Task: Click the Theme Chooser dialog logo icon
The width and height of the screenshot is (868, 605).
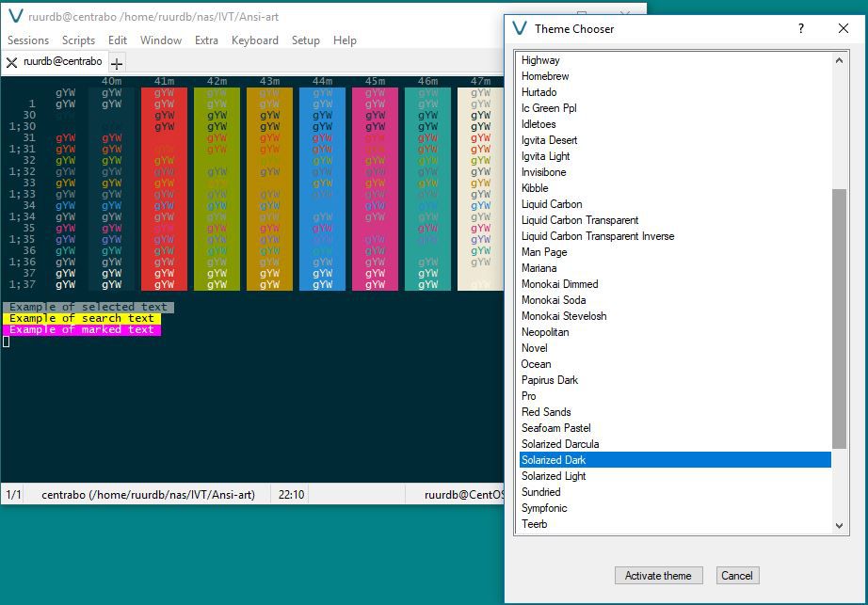Action: tap(520, 28)
